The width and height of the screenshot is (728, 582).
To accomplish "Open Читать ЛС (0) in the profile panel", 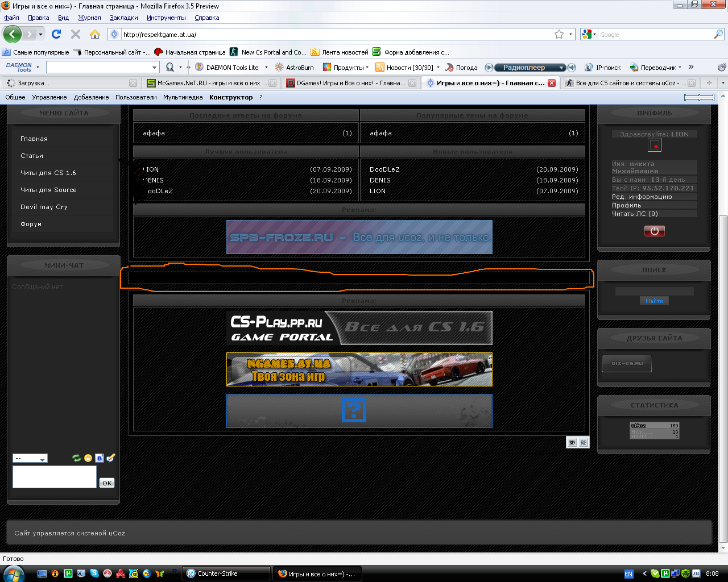I will pos(635,214).
